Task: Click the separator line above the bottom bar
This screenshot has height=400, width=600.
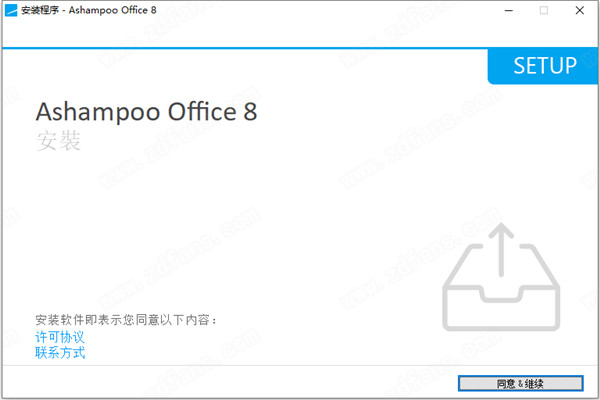Action: coord(300,366)
